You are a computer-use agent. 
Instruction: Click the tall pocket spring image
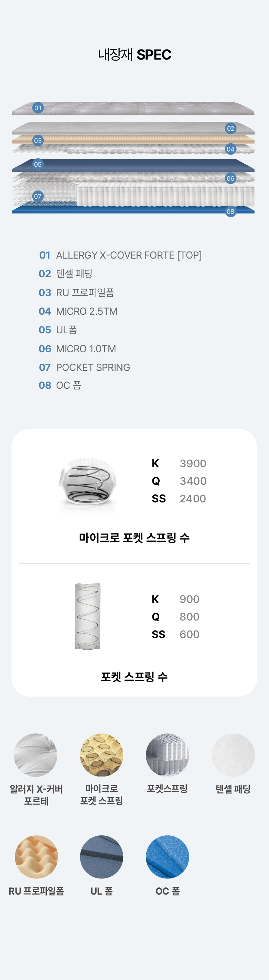coord(88,616)
